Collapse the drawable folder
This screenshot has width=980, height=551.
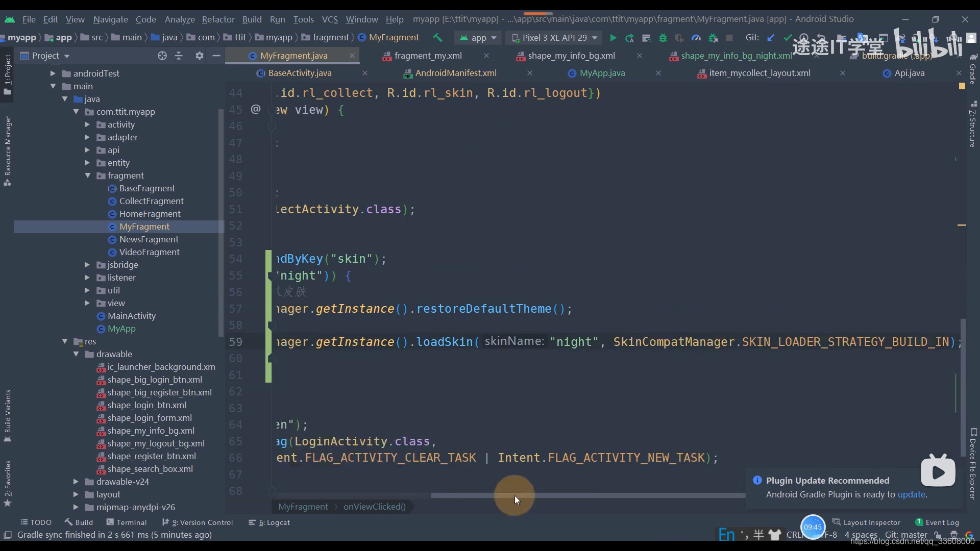pyautogui.click(x=76, y=354)
